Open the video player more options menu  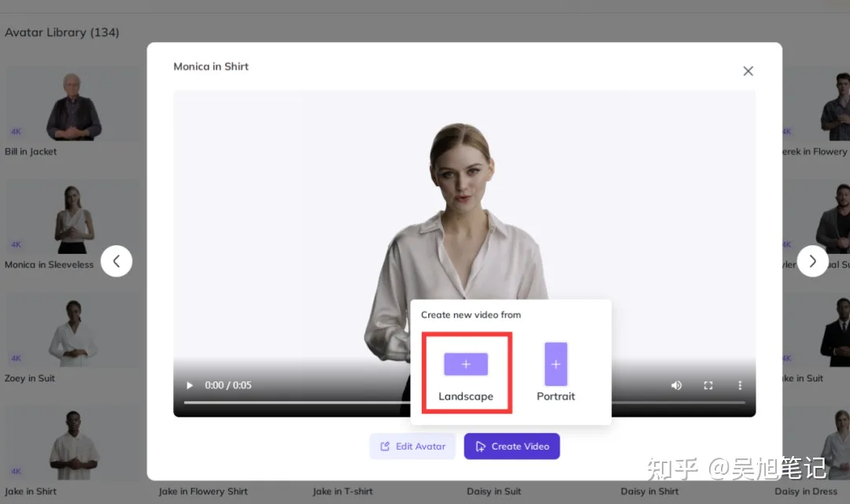(x=739, y=385)
